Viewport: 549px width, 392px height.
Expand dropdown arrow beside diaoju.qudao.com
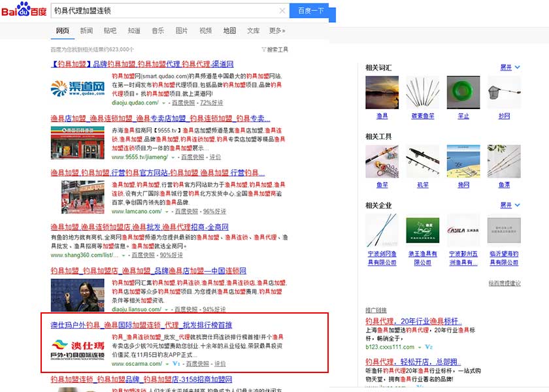point(163,103)
